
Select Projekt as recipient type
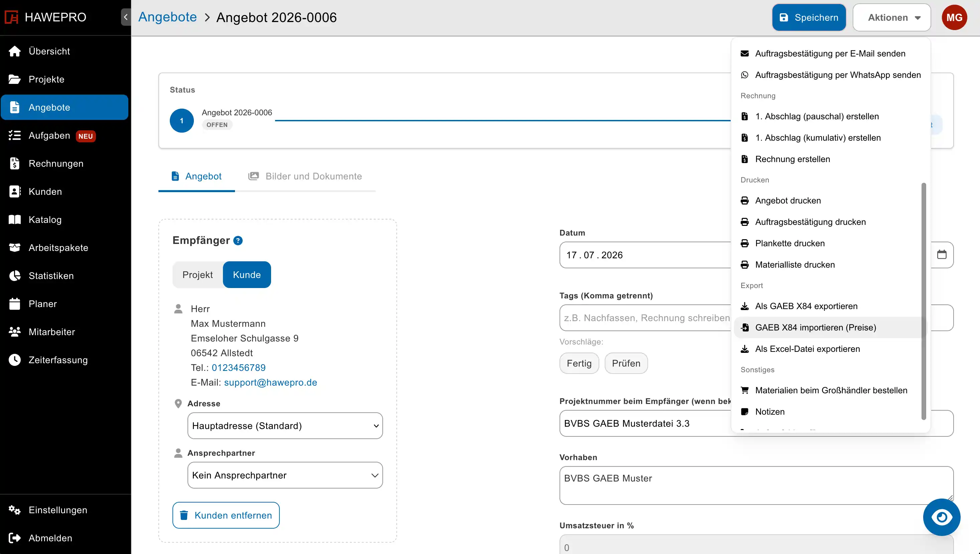click(198, 275)
